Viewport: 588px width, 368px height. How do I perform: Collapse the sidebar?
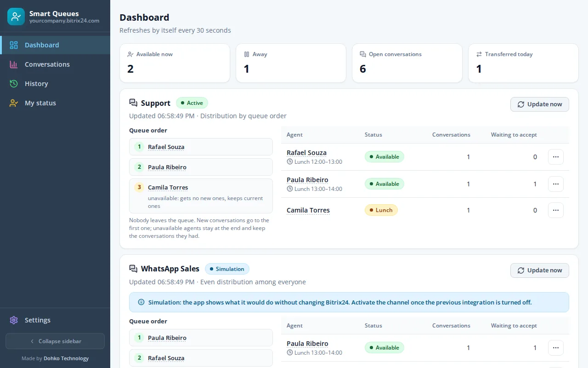55,341
